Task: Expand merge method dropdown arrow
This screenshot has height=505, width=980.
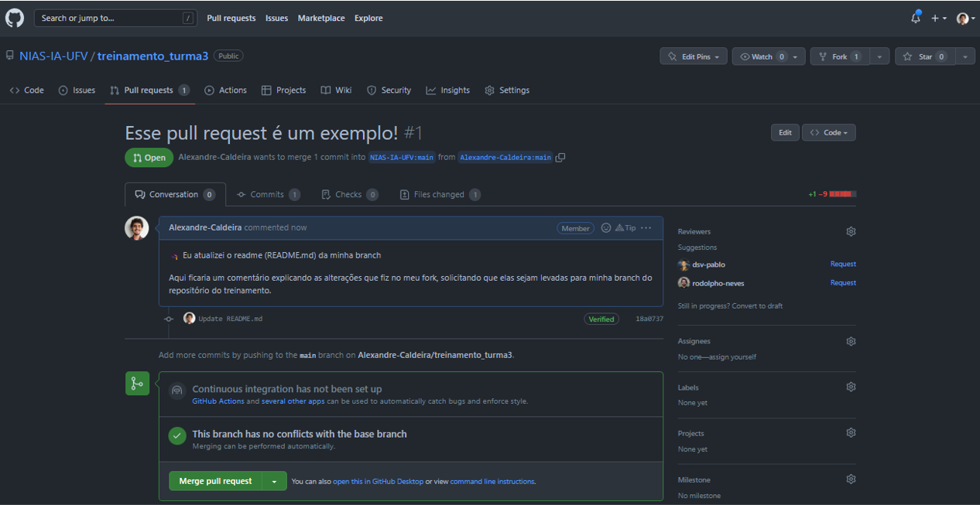Action: coord(274,481)
